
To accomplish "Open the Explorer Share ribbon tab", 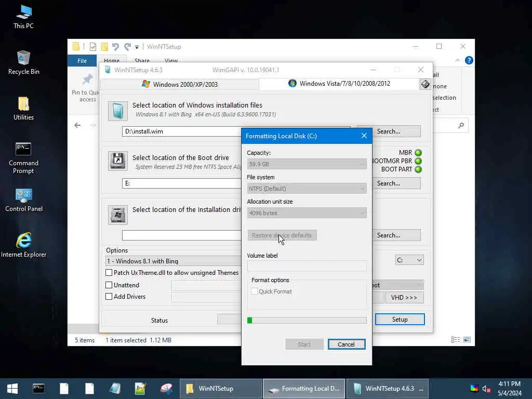I will coord(142,60).
